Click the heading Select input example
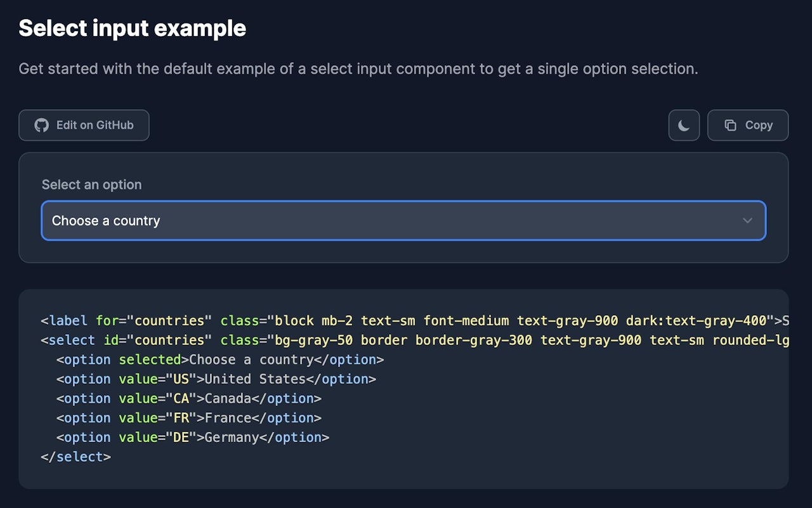The image size is (812, 508). (132, 28)
